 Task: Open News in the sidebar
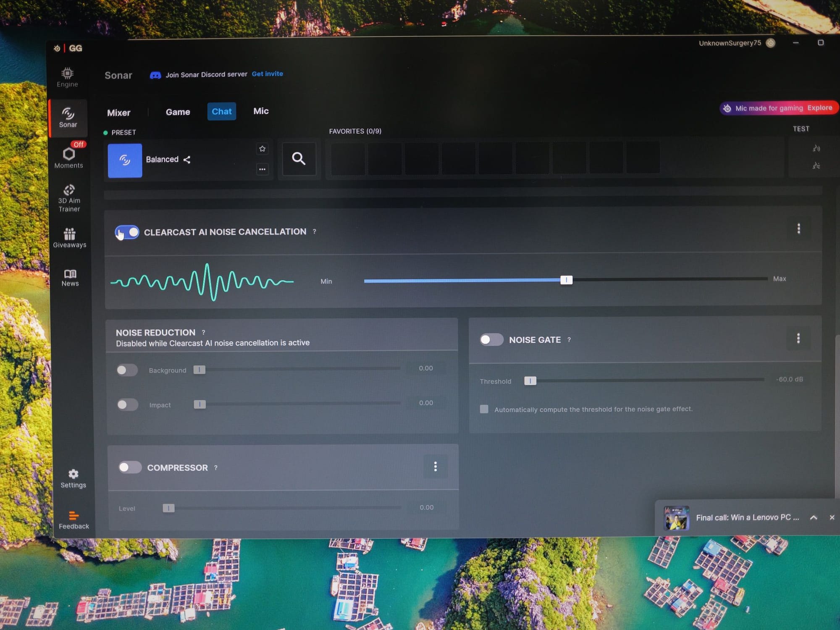click(x=70, y=278)
